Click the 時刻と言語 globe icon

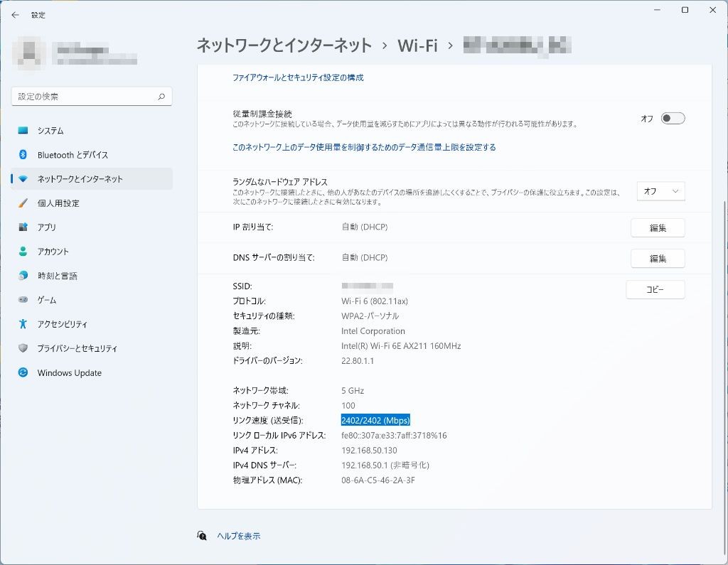coord(23,276)
